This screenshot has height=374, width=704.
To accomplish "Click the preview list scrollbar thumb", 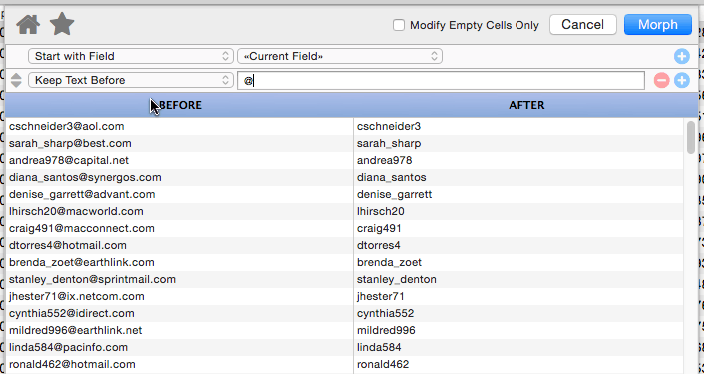I will 691,138.
